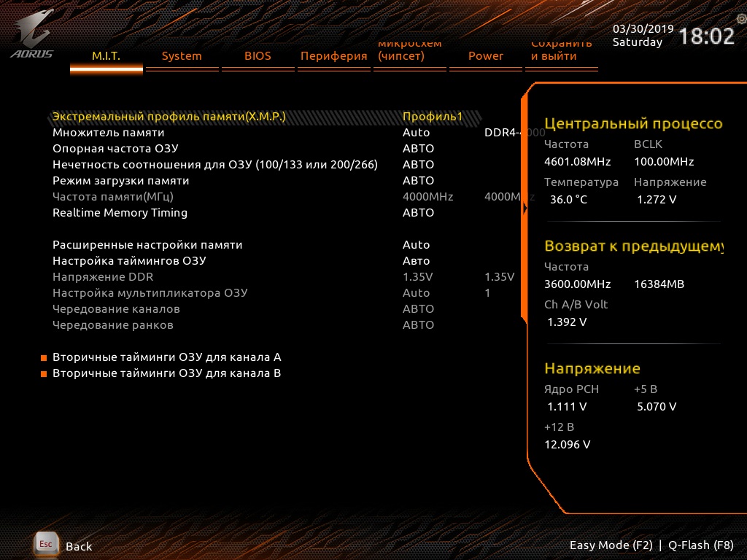
Task: Click the Чередование ранков row
Action: pos(113,325)
